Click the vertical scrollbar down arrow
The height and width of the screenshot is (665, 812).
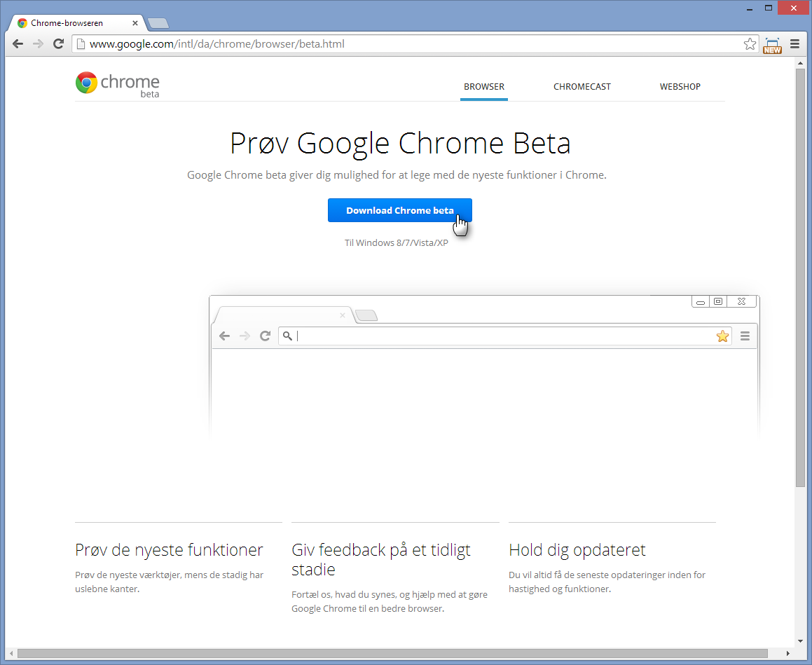pos(800,640)
